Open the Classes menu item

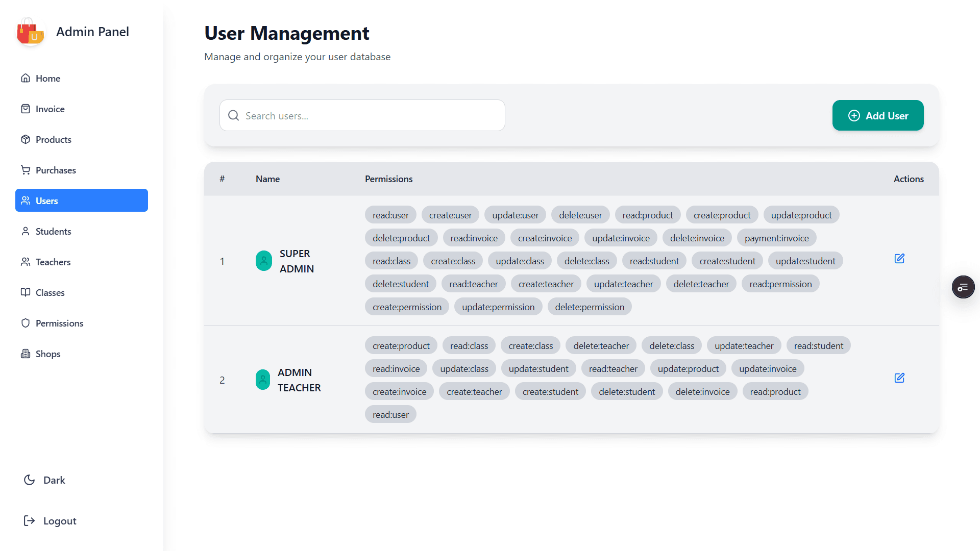click(82, 292)
